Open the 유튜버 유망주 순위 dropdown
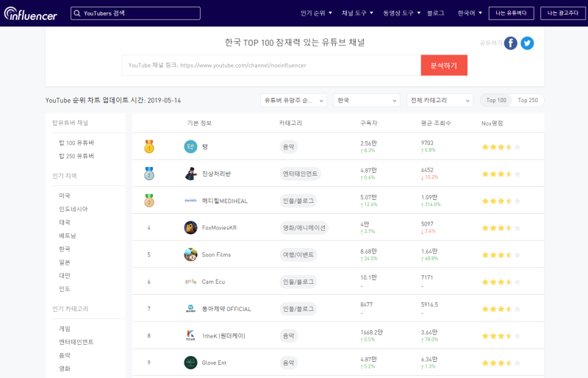The height and width of the screenshot is (378, 588). tap(293, 100)
